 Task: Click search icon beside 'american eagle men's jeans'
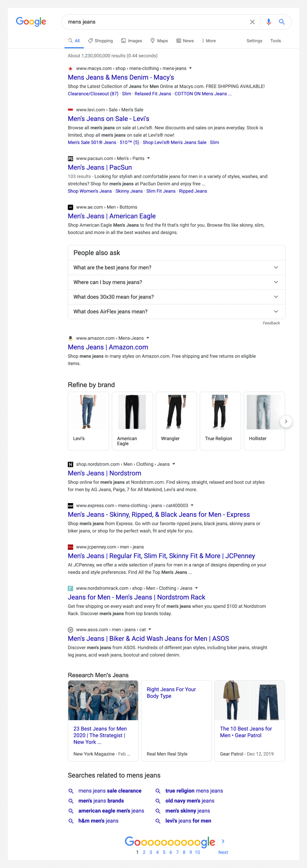point(71,811)
